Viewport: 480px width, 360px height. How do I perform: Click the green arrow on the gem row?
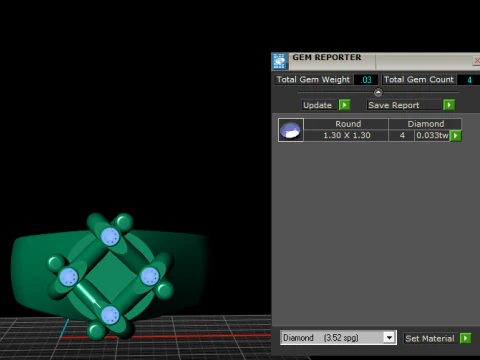[456, 136]
